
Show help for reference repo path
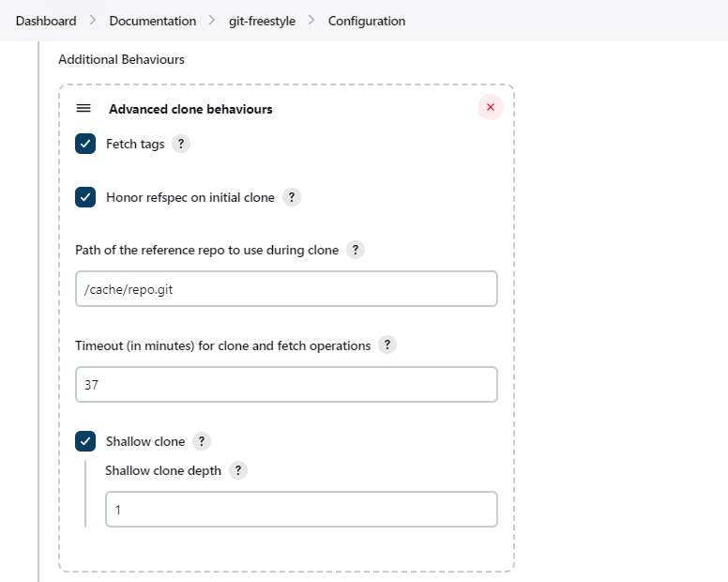[x=356, y=250]
